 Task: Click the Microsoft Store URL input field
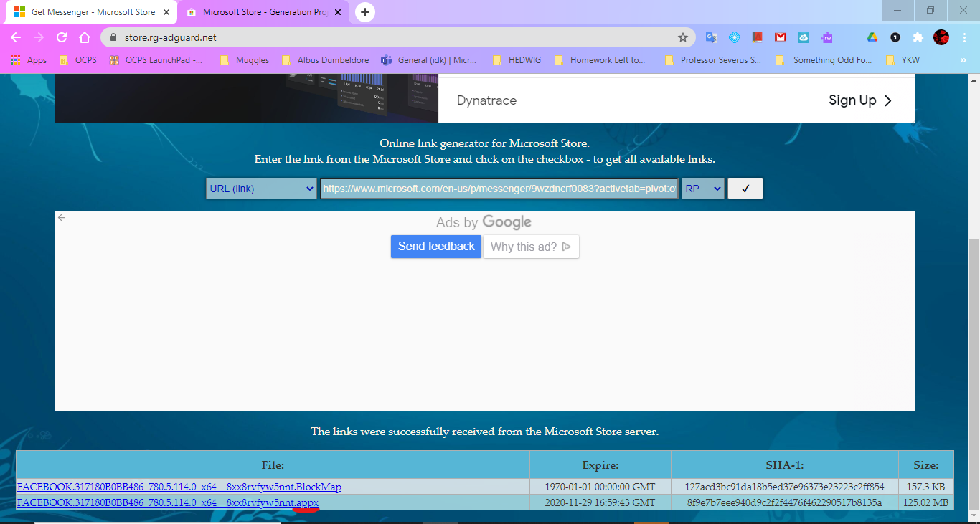pyautogui.click(x=499, y=189)
